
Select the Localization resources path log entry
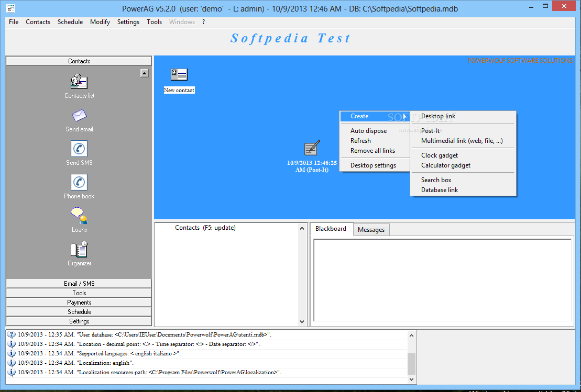pos(149,373)
